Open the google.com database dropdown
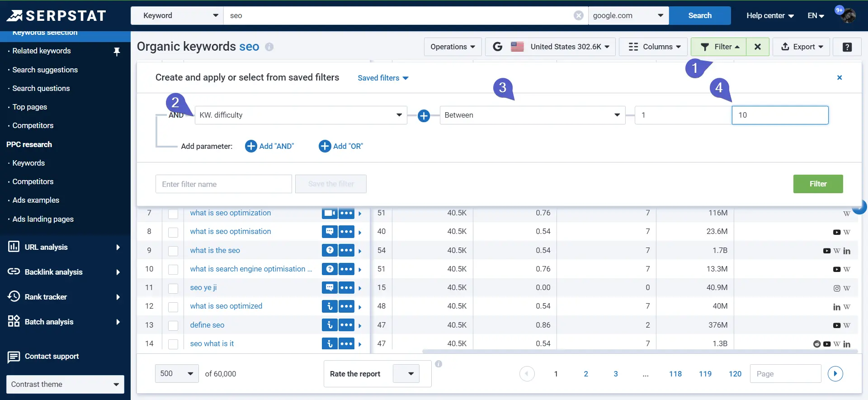Image resolution: width=868 pixels, height=400 pixels. click(628, 15)
